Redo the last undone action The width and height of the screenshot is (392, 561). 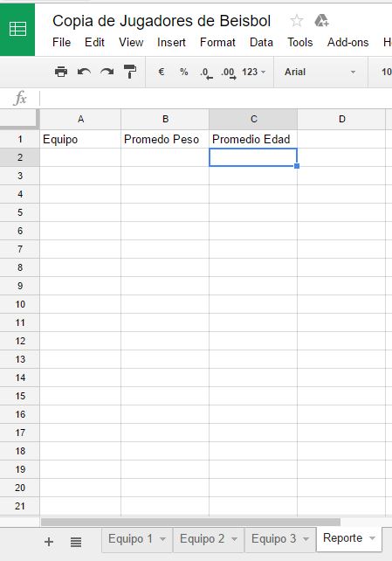107,72
